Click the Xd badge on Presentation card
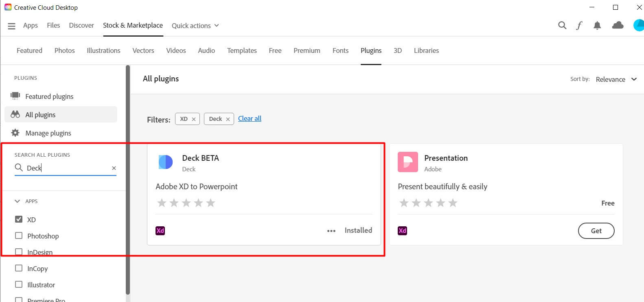 coord(403,231)
